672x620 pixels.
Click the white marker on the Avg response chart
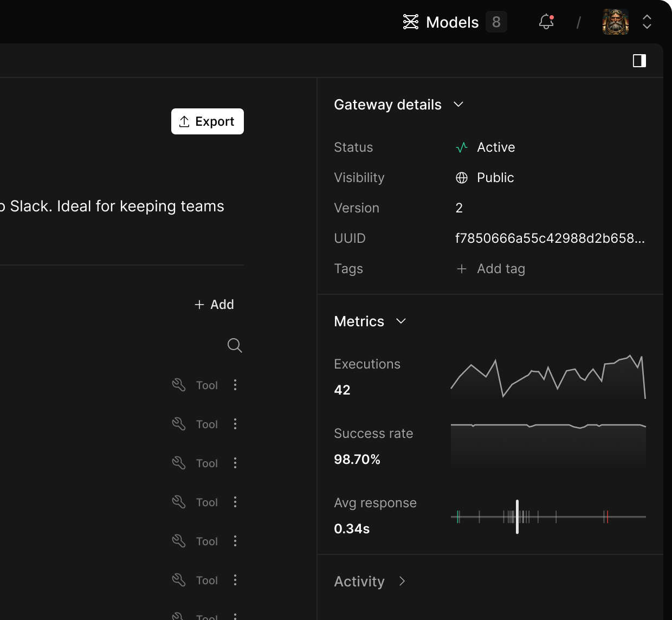[517, 516]
